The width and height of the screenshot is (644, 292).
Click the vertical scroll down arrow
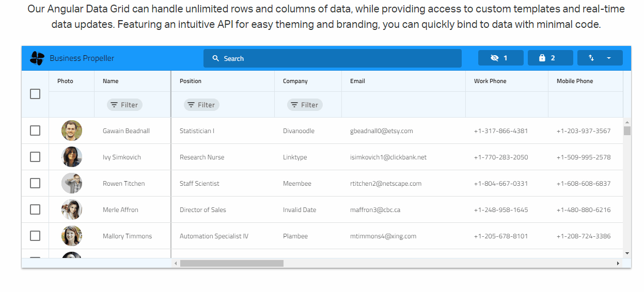(x=627, y=253)
